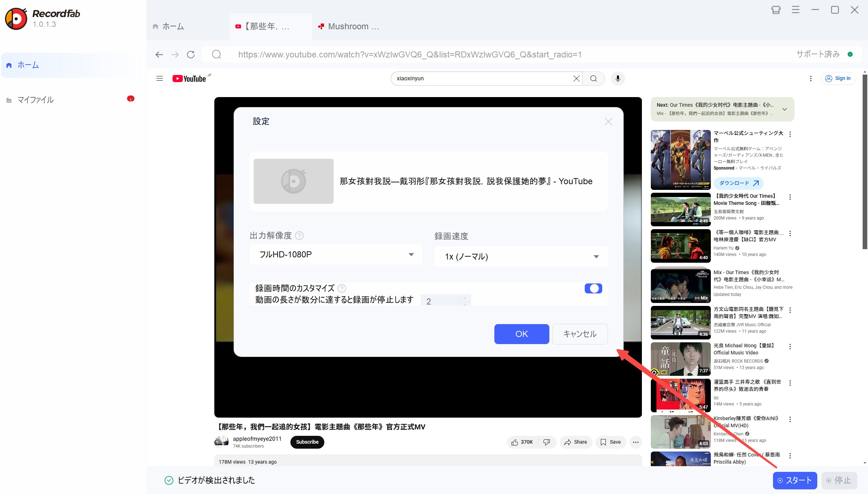Open the 録画速度 dropdown showing 1x (ノーマル)
868x494 pixels.
pyautogui.click(x=521, y=256)
